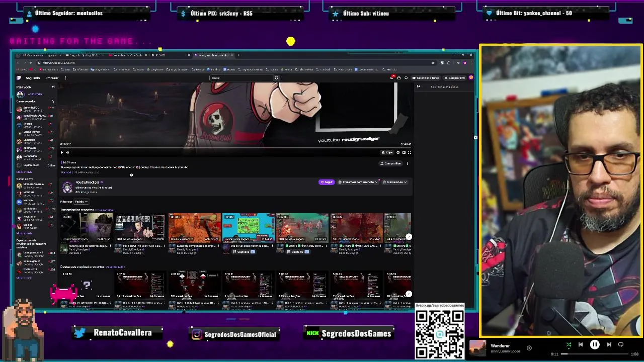Screen dimensions: 644x362
Task: Click the Twitch user avatar icon
Action: [471, 77]
